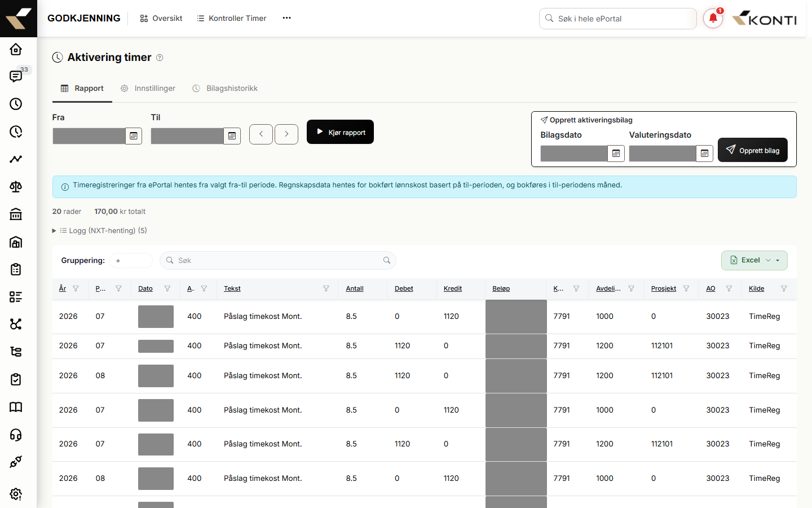Click the Valuteringsdato input field
The image size is (812, 508).
(x=663, y=154)
